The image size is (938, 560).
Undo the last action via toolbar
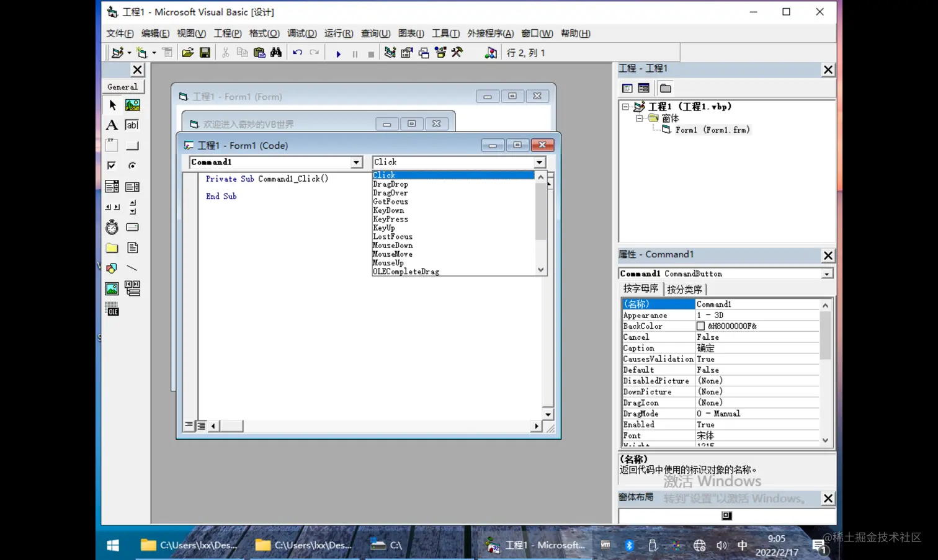tap(297, 53)
